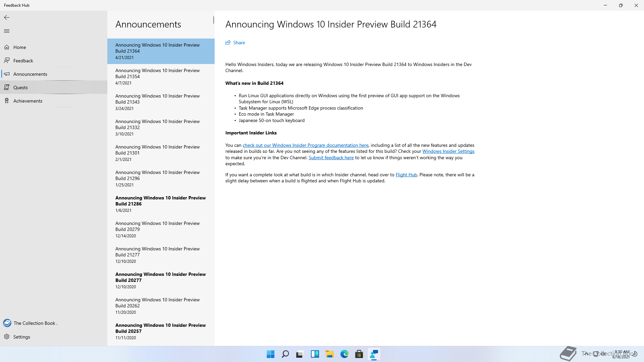Click the Feedback Hub taskbar icon
Image resolution: width=644 pixels, height=362 pixels.
[x=374, y=354]
